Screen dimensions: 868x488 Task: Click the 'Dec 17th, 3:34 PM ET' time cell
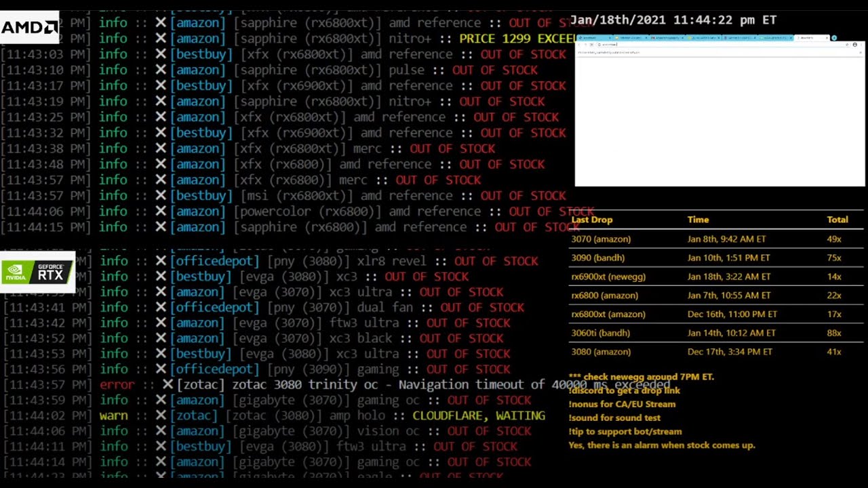[x=730, y=352]
